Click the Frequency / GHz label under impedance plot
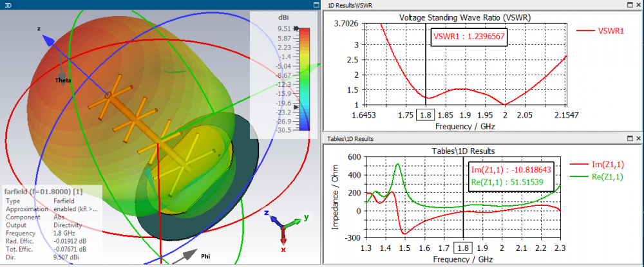This screenshot has height=267, width=644. pos(463,259)
